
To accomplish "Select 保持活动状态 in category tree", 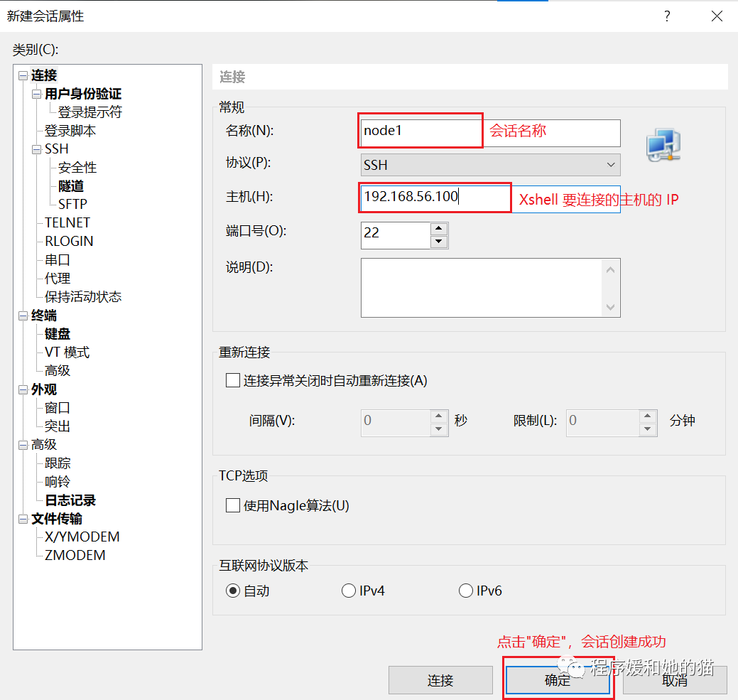I will pyautogui.click(x=83, y=296).
